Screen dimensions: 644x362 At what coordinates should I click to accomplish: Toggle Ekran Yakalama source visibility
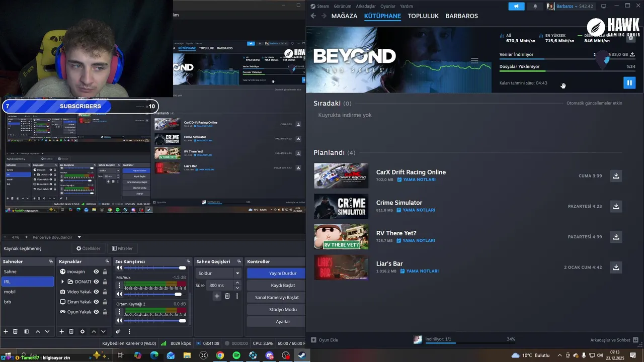[x=96, y=302]
